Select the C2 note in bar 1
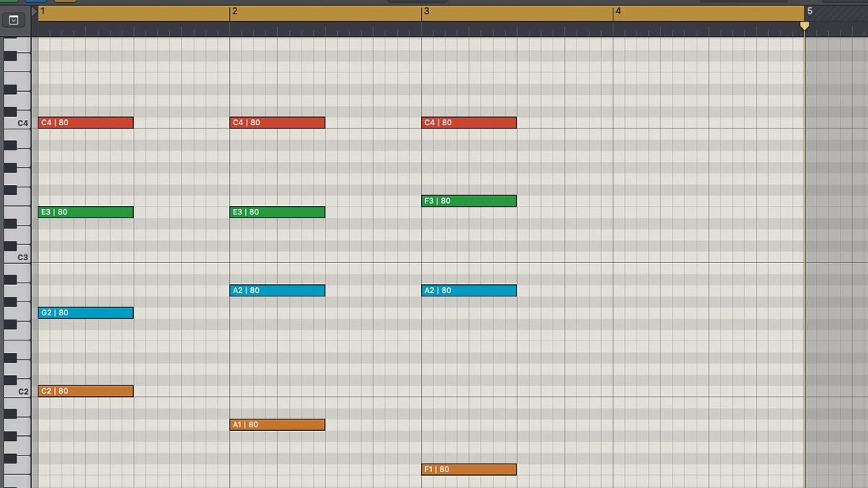The height and width of the screenshot is (488, 868). pos(85,390)
